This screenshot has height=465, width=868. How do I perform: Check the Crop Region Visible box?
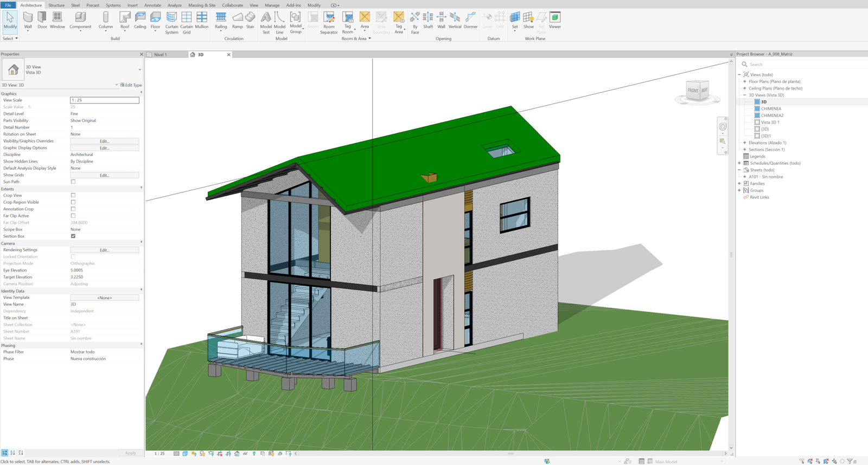coord(73,202)
